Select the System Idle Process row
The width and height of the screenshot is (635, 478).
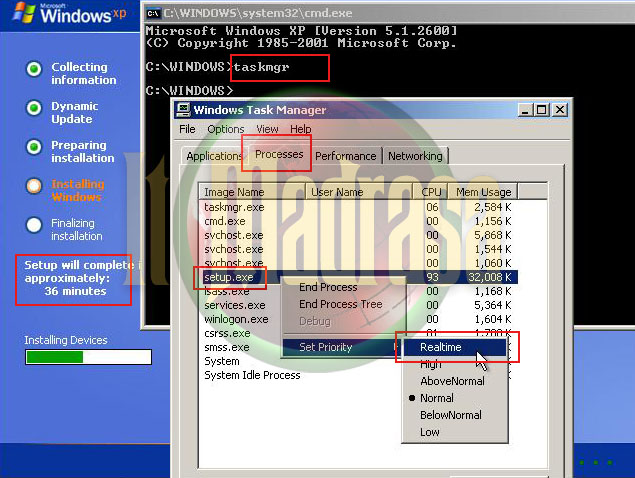coord(252,376)
